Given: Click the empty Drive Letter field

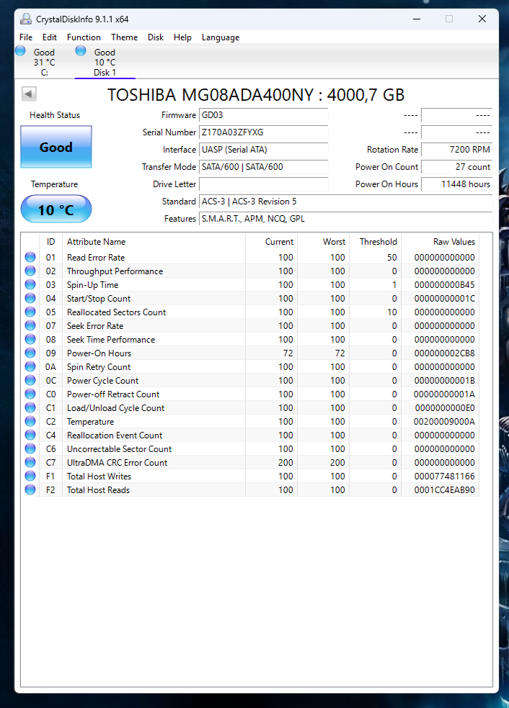Looking at the screenshot, I should pos(263,184).
